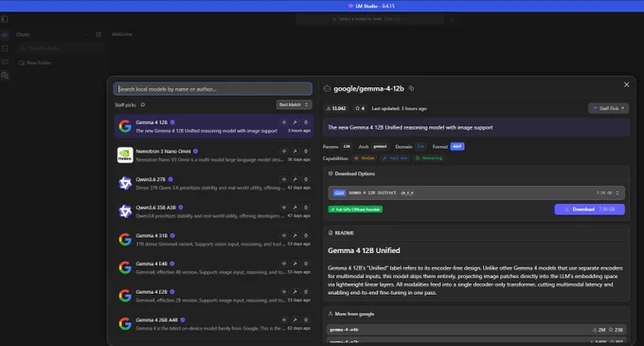The image size is (644, 346).
Task: Click the Google logo of Gemma 4 12B
Action: pos(125,126)
